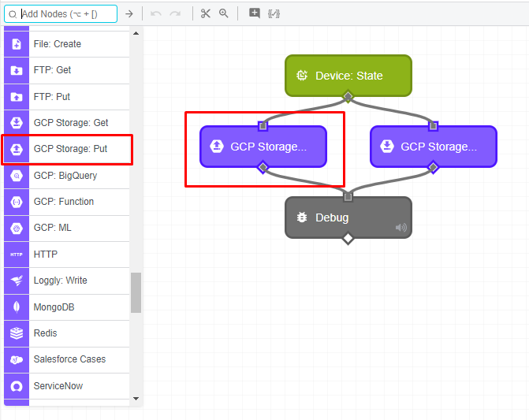This screenshot has width=529, height=420.
Task: Select the MongoDB label
Action: point(54,307)
